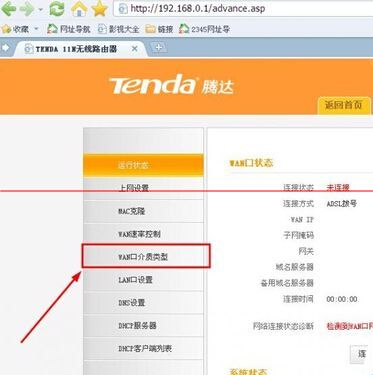The image size is (373, 375).
Task: Open DNS设置 in the sidebar
Action: tap(143, 303)
